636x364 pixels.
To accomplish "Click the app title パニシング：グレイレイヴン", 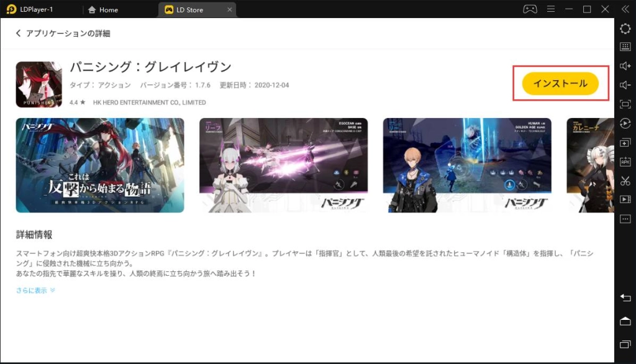I will click(150, 66).
